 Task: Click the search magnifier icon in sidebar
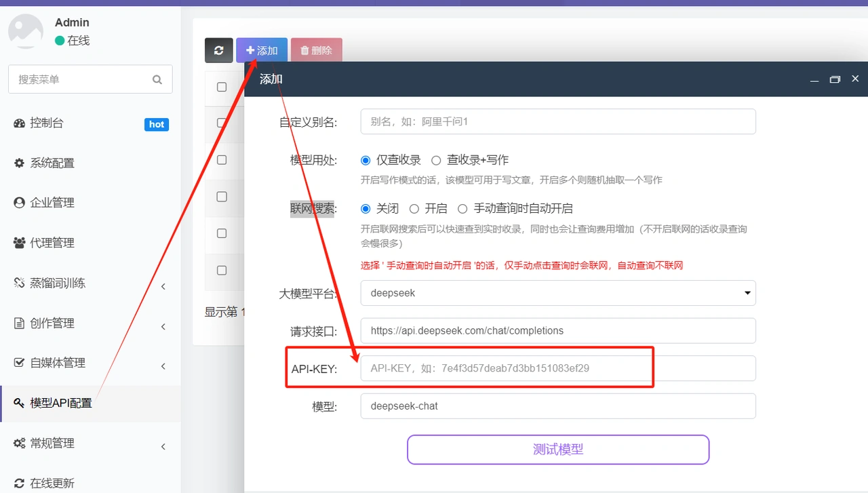click(x=157, y=79)
